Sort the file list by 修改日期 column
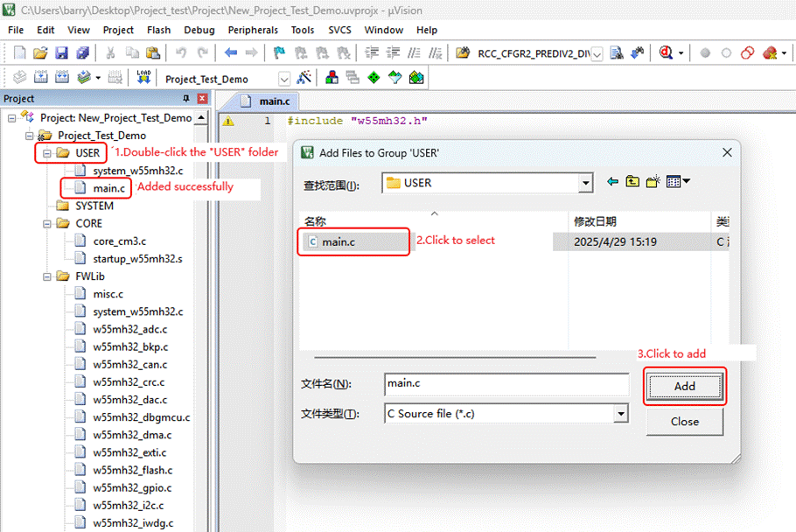Image resolution: width=796 pixels, height=532 pixels. click(x=639, y=222)
